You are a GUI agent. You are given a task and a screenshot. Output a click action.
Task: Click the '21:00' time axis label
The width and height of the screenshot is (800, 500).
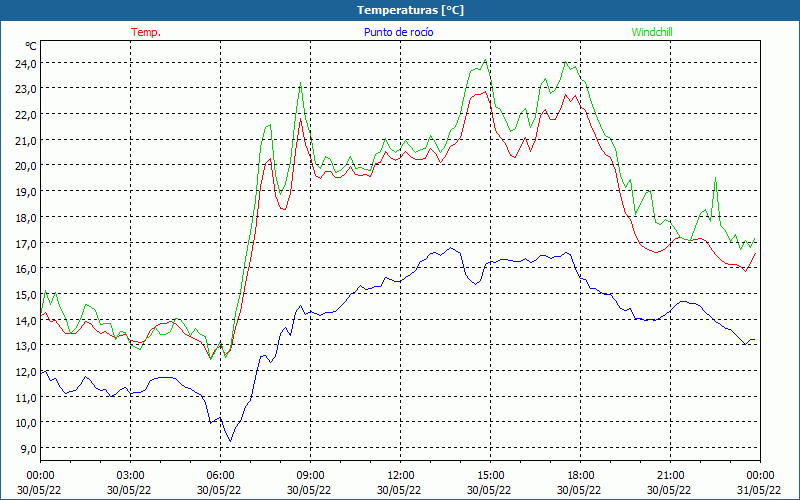(x=670, y=476)
